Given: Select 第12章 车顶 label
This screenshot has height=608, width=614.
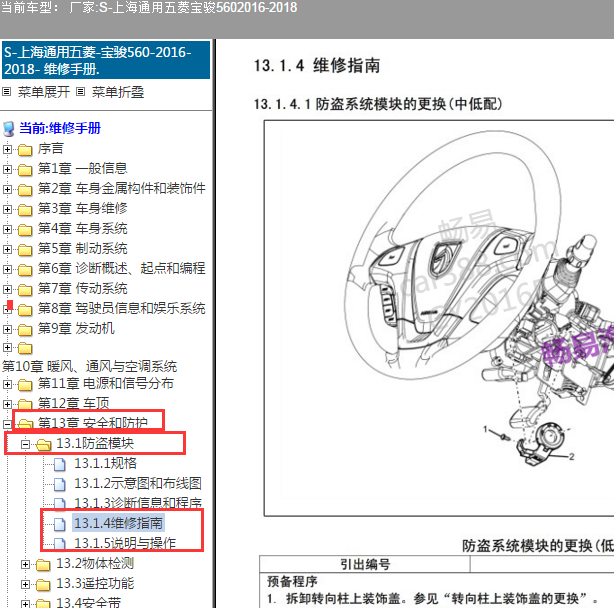Looking at the screenshot, I should [x=73, y=403].
